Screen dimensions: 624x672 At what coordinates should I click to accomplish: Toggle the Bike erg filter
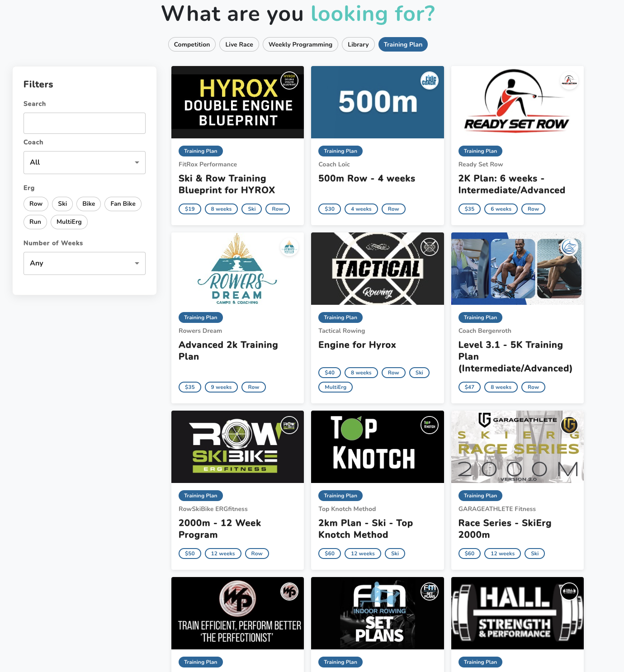coord(89,204)
